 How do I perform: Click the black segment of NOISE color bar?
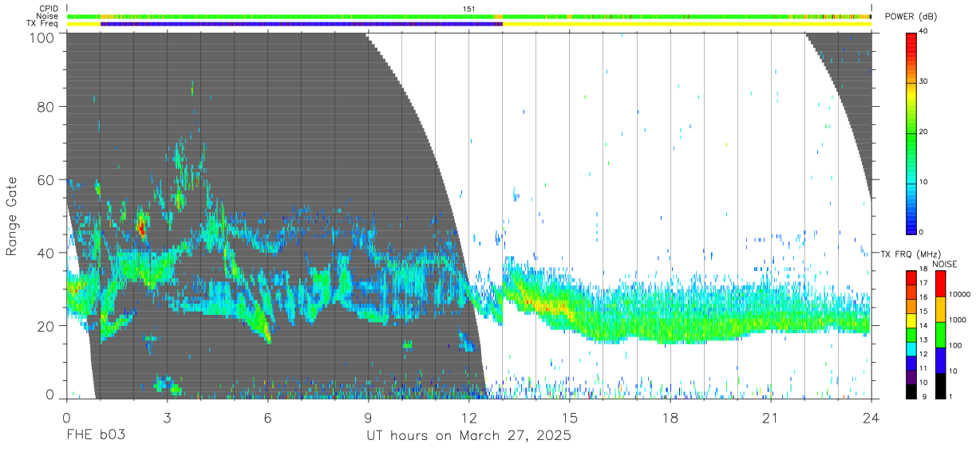point(940,386)
